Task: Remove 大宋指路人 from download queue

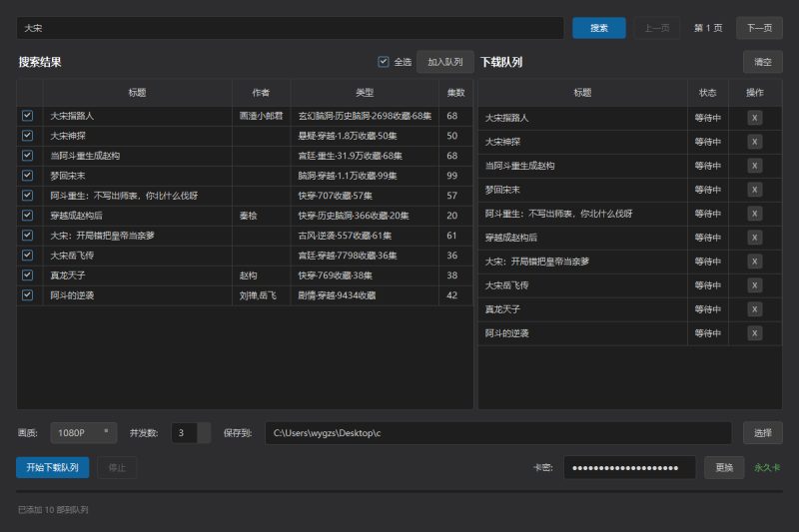Action: [x=755, y=117]
